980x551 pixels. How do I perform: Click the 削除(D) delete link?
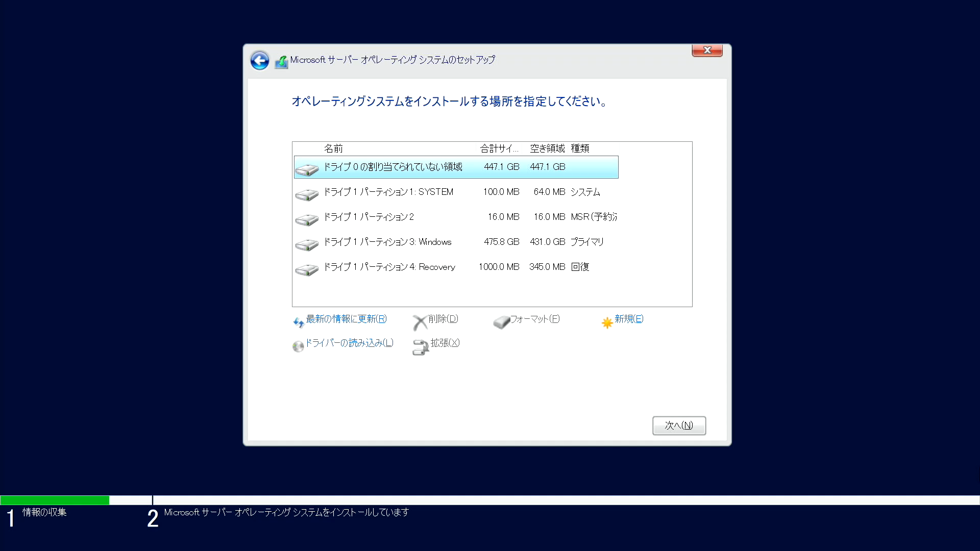(443, 319)
